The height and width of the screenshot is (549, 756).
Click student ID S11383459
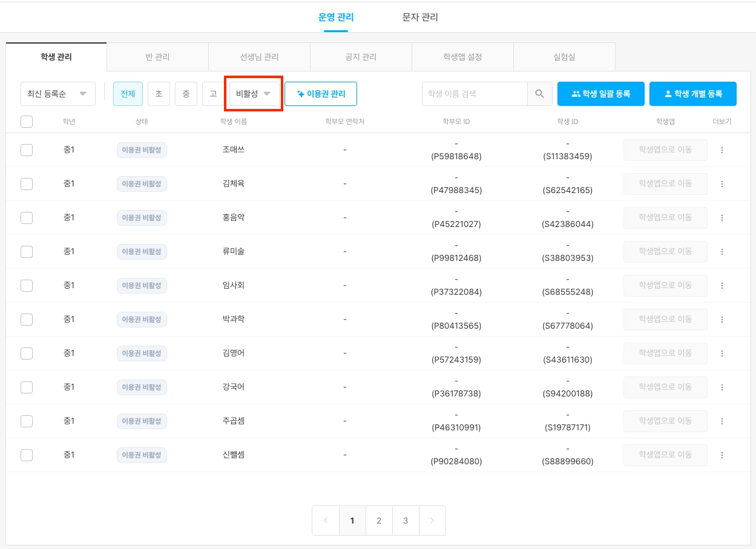tap(568, 156)
